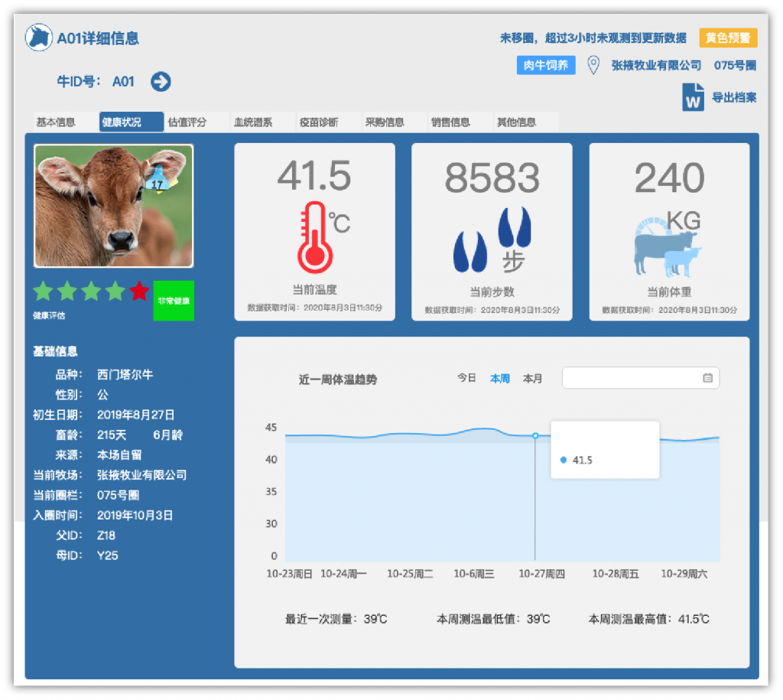Switch to the 销售信息 tab
The height and width of the screenshot is (700, 783).
tap(460, 122)
